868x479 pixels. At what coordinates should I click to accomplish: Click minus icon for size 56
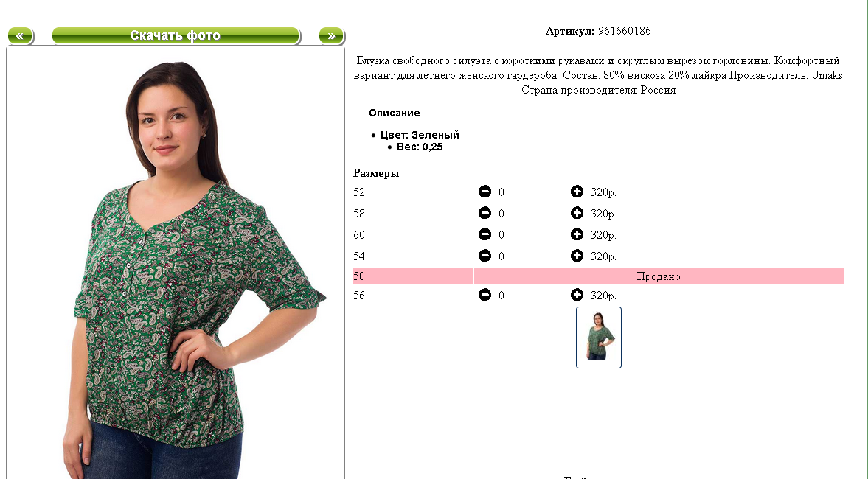tap(485, 295)
